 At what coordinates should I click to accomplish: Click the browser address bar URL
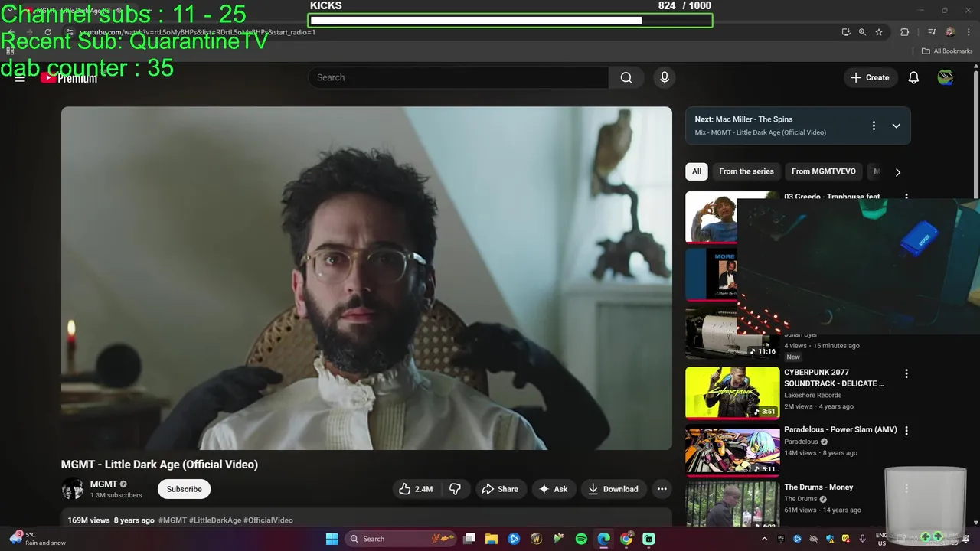click(198, 32)
